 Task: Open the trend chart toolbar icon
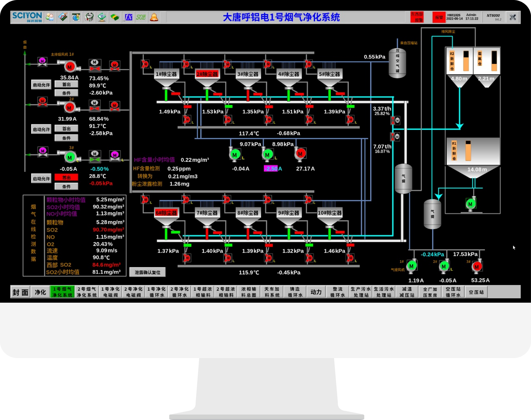pos(63,17)
